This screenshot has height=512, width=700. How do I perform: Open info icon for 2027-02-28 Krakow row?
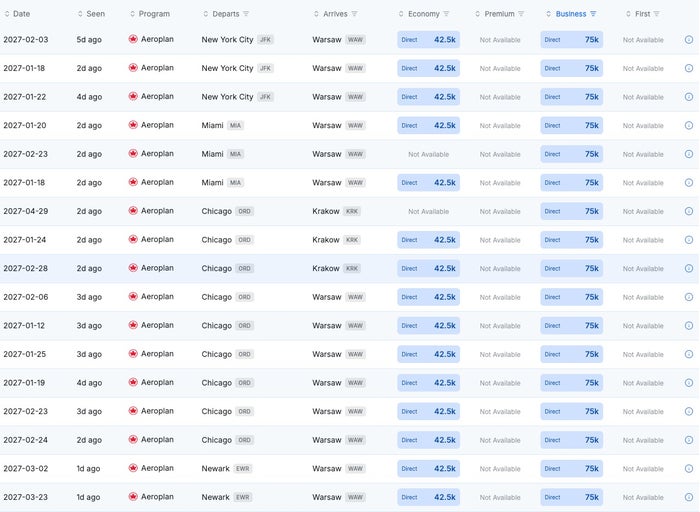click(688, 268)
